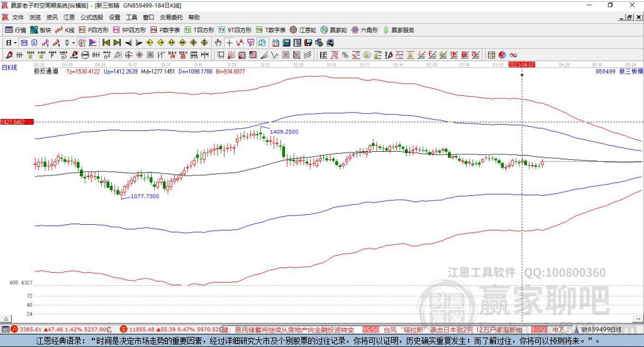Select the blue infinity loop icon

point(513,55)
